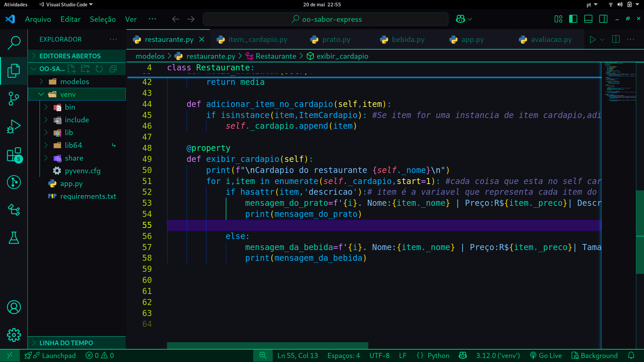Image resolution: width=644 pixels, height=362 pixels.
Task: Open the Editar menu
Action: [x=70, y=19]
